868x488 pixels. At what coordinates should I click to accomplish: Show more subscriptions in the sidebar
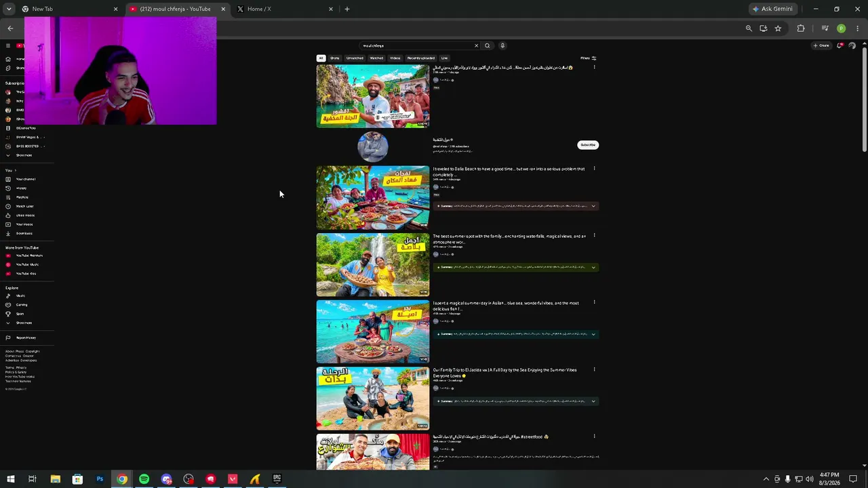click(24, 155)
